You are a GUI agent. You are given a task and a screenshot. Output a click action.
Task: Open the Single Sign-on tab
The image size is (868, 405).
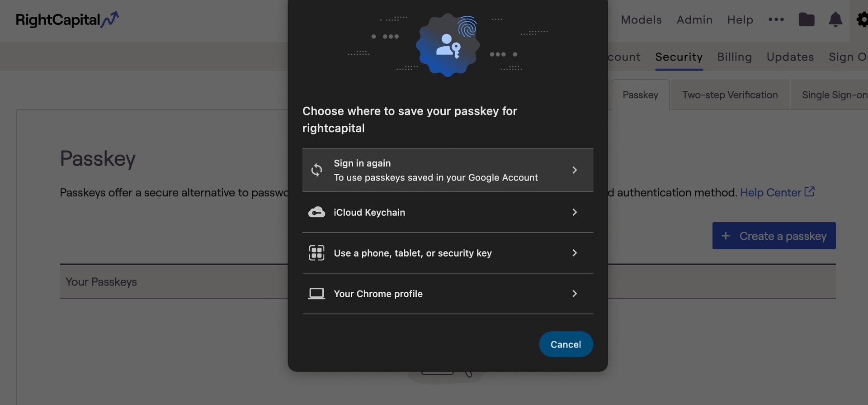(x=834, y=95)
